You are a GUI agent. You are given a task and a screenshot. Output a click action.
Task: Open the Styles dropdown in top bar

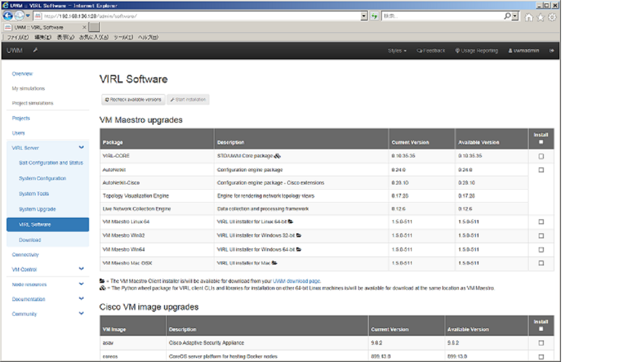(x=397, y=51)
